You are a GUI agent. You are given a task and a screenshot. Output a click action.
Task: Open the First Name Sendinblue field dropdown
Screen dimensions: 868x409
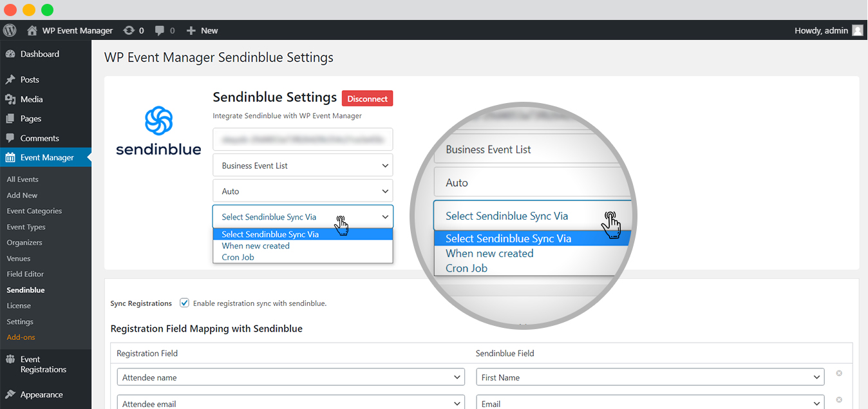pyautogui.click(x=650, y=377)
